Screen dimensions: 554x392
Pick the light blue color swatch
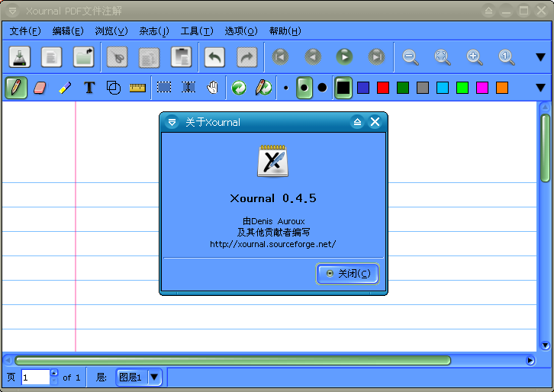click(x=443, y=88)
